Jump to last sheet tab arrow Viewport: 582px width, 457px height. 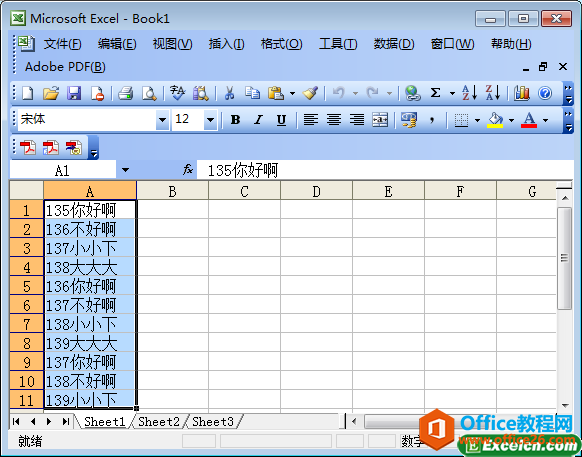66,421
